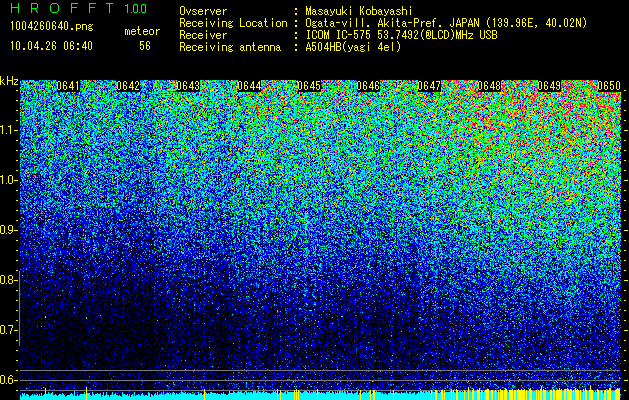The height and width of the screenshot is (400, 629).
Task: Click the 1.0 frequency axis label
Action: (x=9, y=180)
